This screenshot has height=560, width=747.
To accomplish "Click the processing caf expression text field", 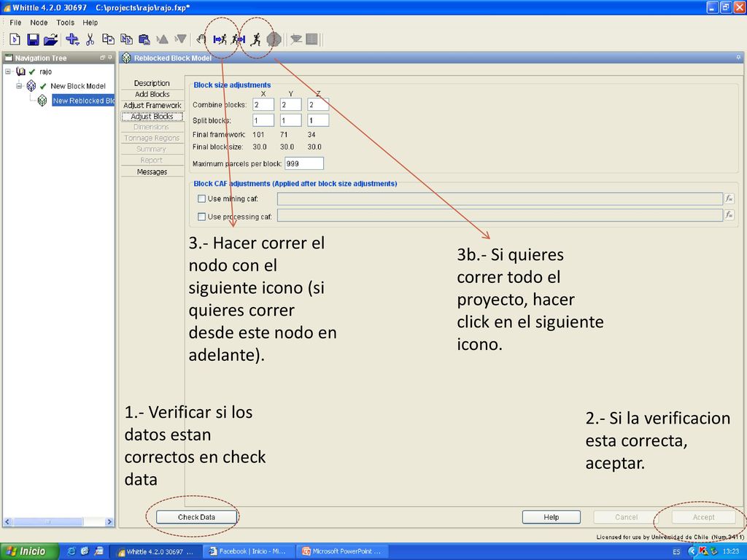I will 500,215.
